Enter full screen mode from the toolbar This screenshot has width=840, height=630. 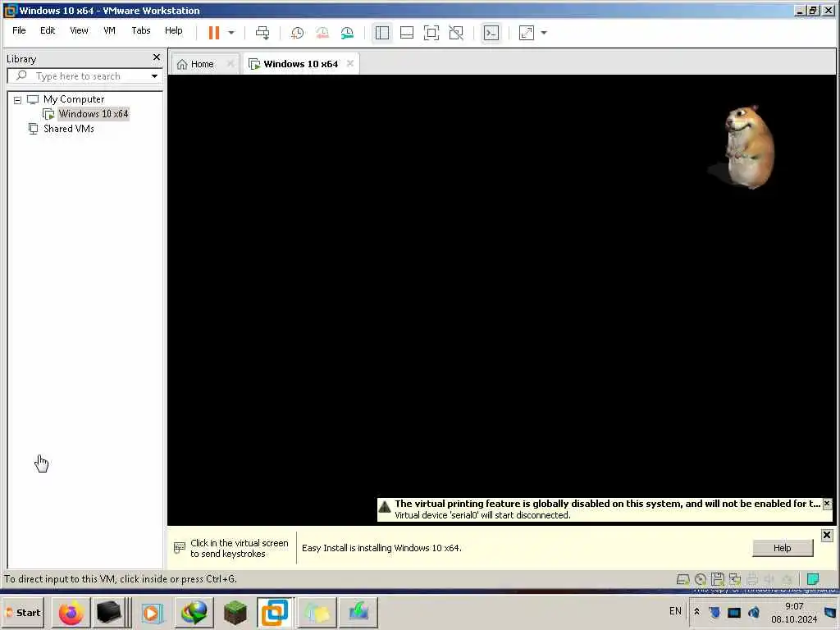tap(431, 33)
